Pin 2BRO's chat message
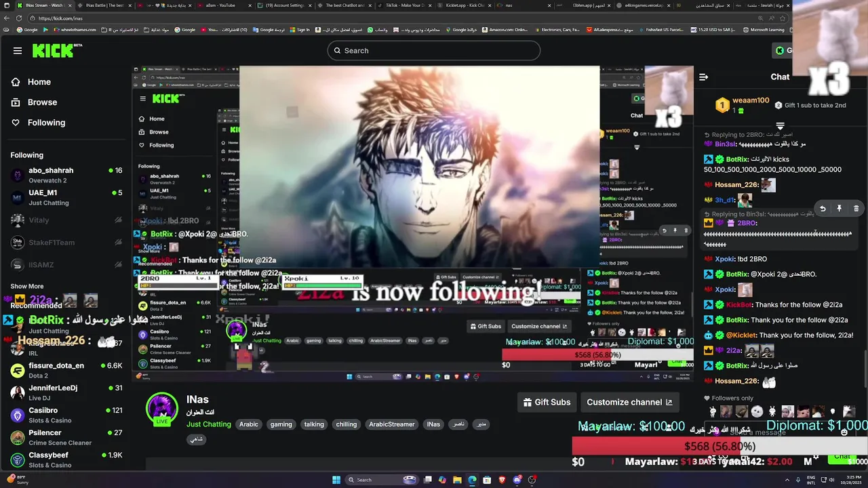 click(x=839, y=209)
